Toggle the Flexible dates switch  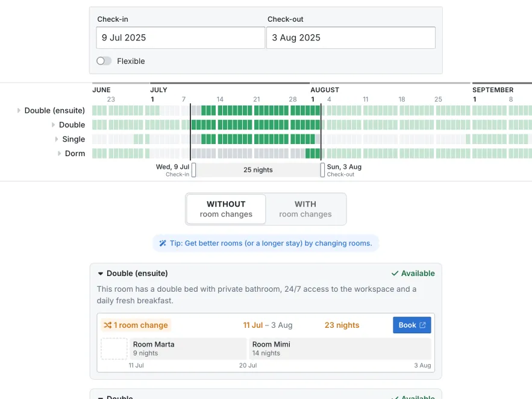click(x=104, y=61)
